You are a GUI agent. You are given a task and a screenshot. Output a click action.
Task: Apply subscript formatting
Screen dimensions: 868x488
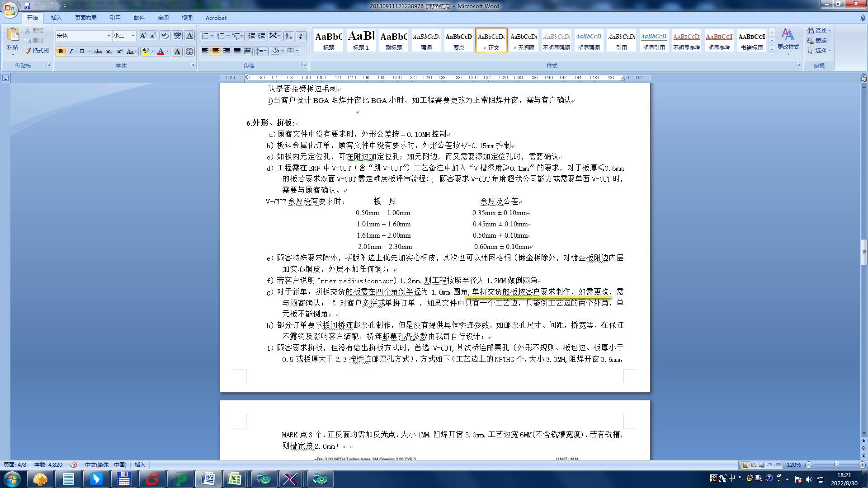coord(108,52)
